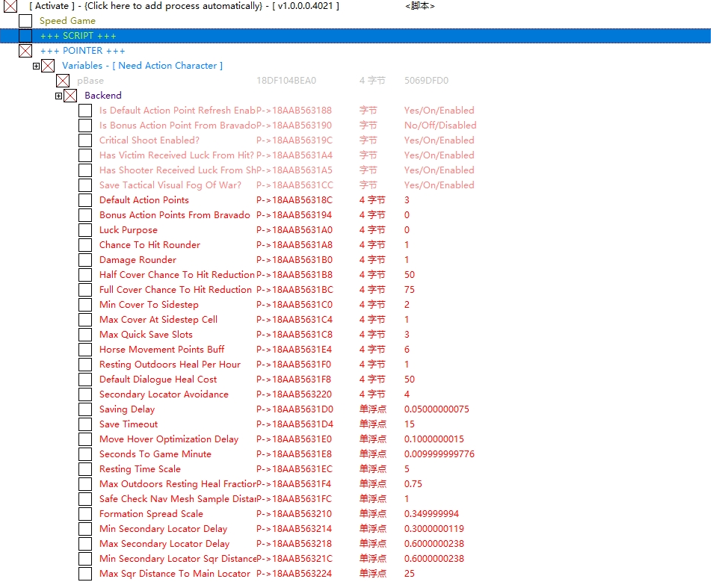Tick the Default Action Points freeze box

85,200
